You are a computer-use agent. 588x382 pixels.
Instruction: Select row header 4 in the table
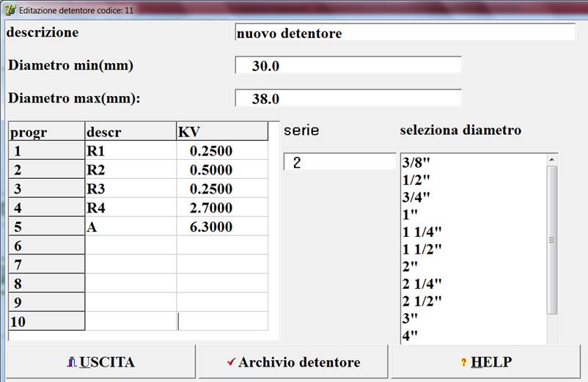pos(47,207)
